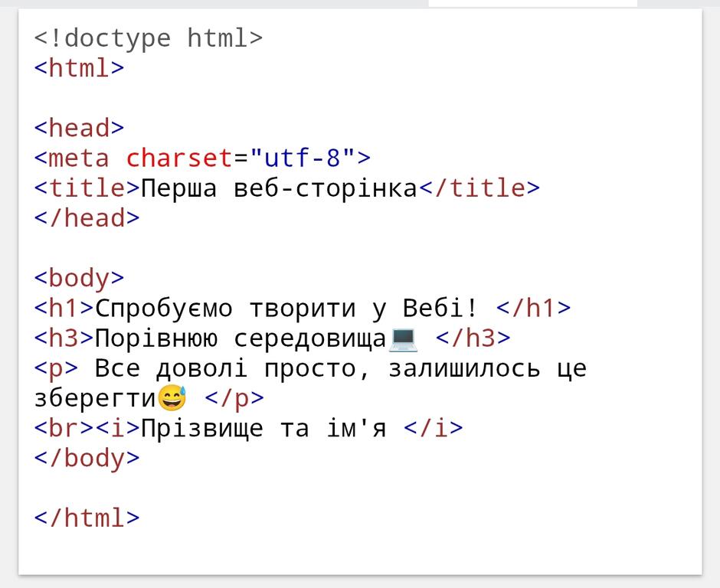Click the "<br>" tag
The width and height of the screenshot is (720, 588).
pos(64,428)
